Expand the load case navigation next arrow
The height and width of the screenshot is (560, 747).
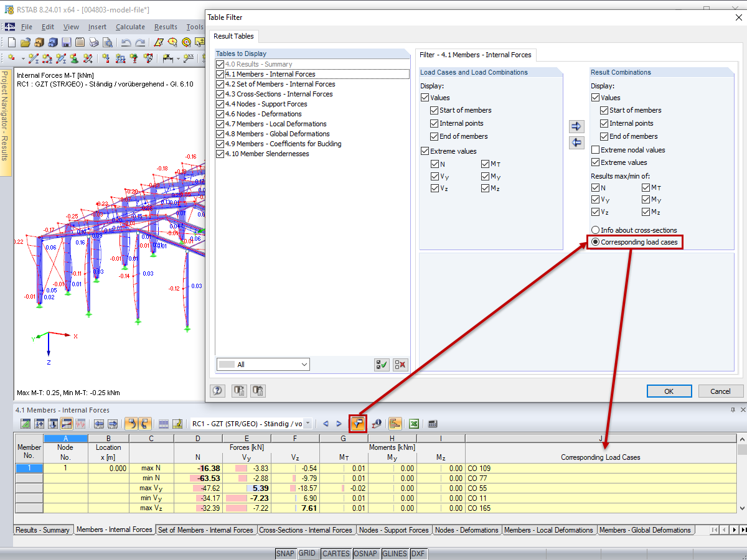click(338, 423)
